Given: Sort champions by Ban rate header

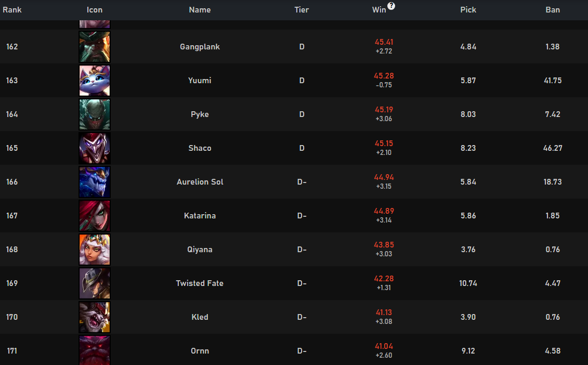Looking at the screenshot, I should coord(552,10).
